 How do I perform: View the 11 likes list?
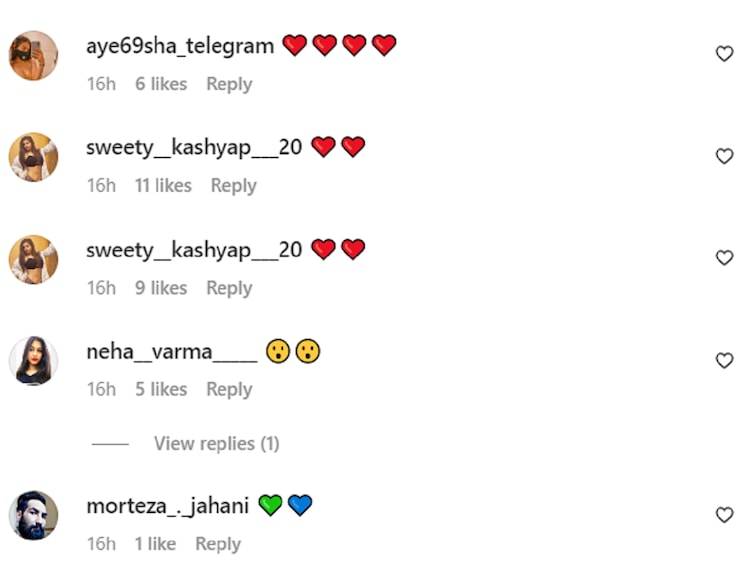click(163, 186)
